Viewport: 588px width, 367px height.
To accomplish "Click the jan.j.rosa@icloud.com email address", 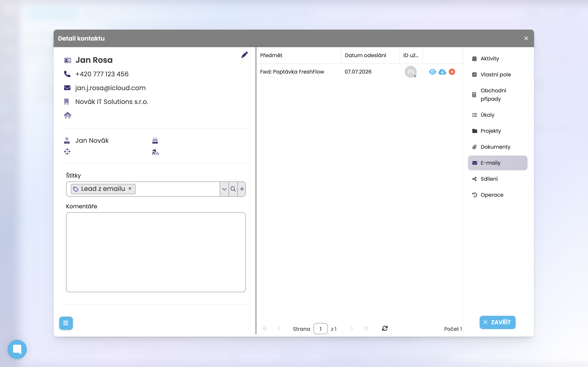I will coord(110,88).
